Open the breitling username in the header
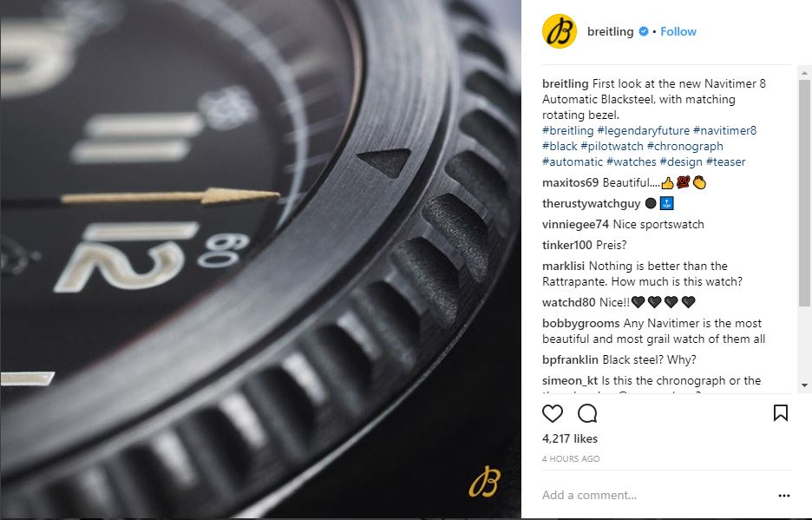Screen dimensions: 812x520 point(610,31)
